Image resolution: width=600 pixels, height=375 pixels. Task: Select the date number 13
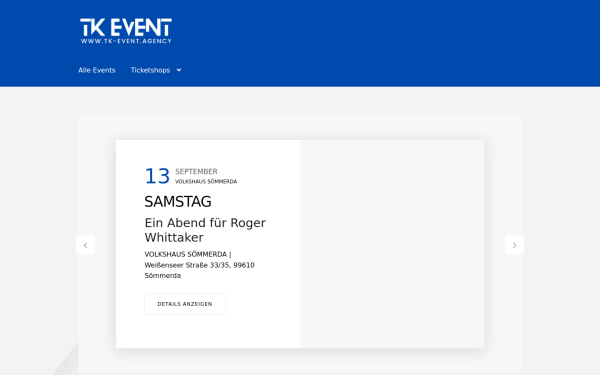pos(157,176)
